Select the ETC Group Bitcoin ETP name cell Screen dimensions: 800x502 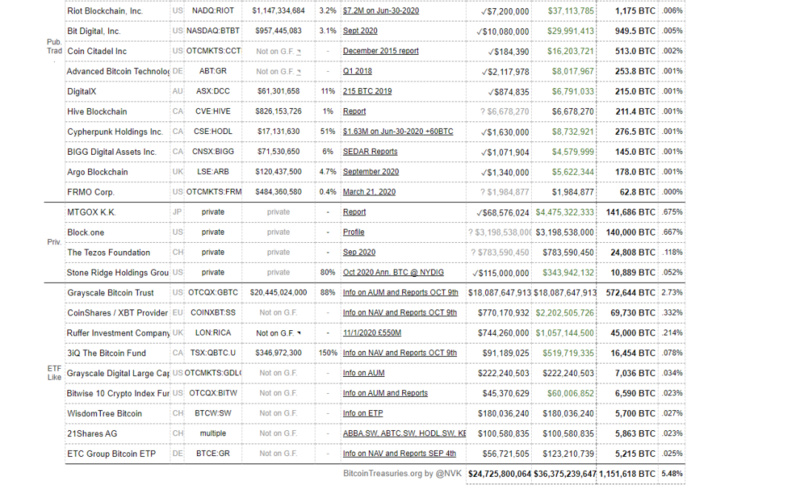(118, 454)
